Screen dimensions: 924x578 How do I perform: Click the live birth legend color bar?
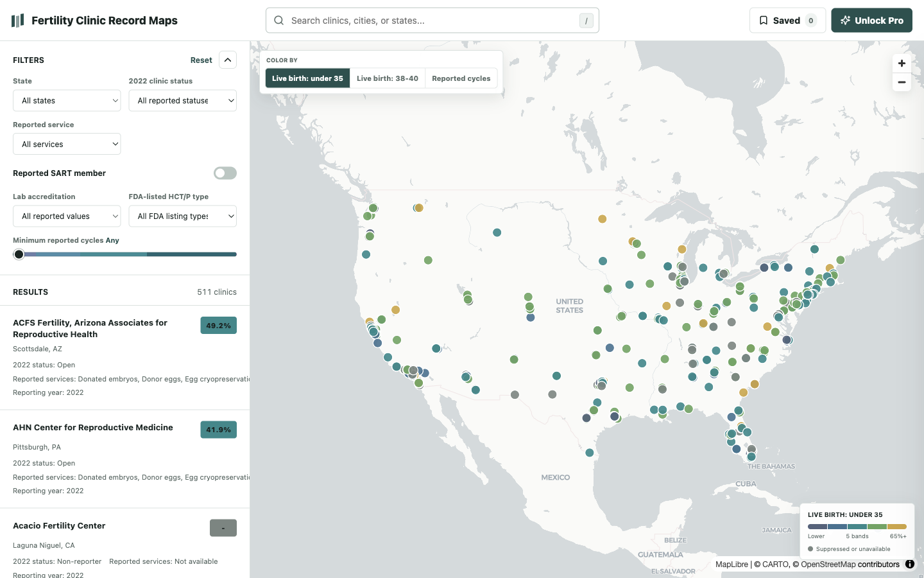tap(857, 527)
